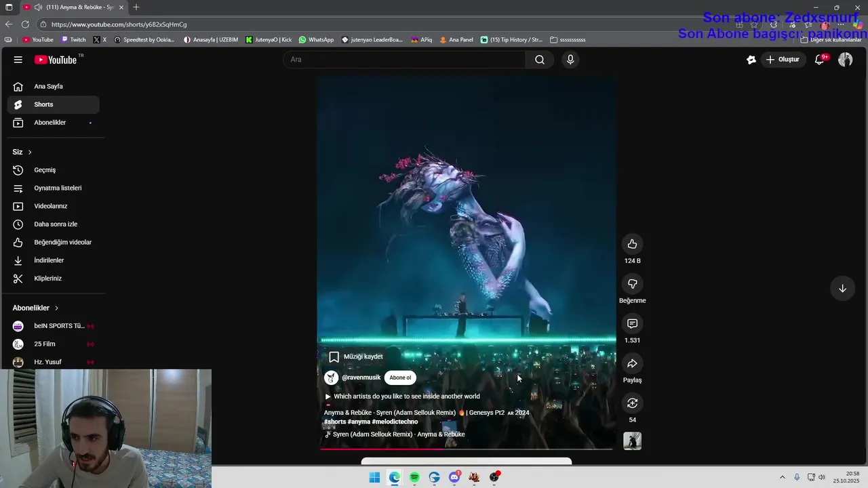Click the #shorts hashtag
The image size is (868, 488).
335,422
